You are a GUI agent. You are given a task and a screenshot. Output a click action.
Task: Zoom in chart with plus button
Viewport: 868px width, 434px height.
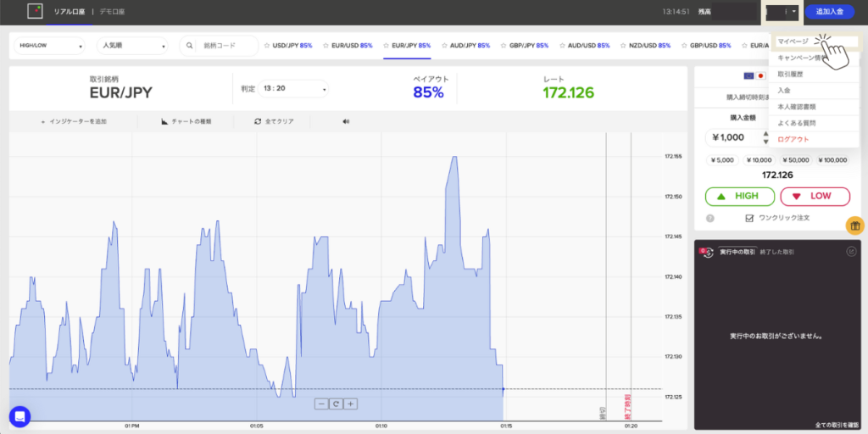point(350,403)
